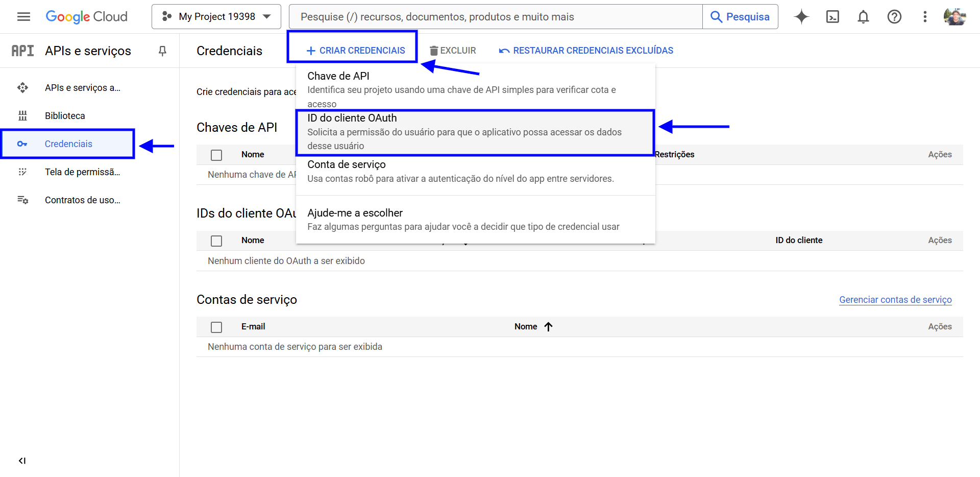Open the My Project 19398 selector
Viewport: 980px width, 477px height.
[x=216, y=17]
